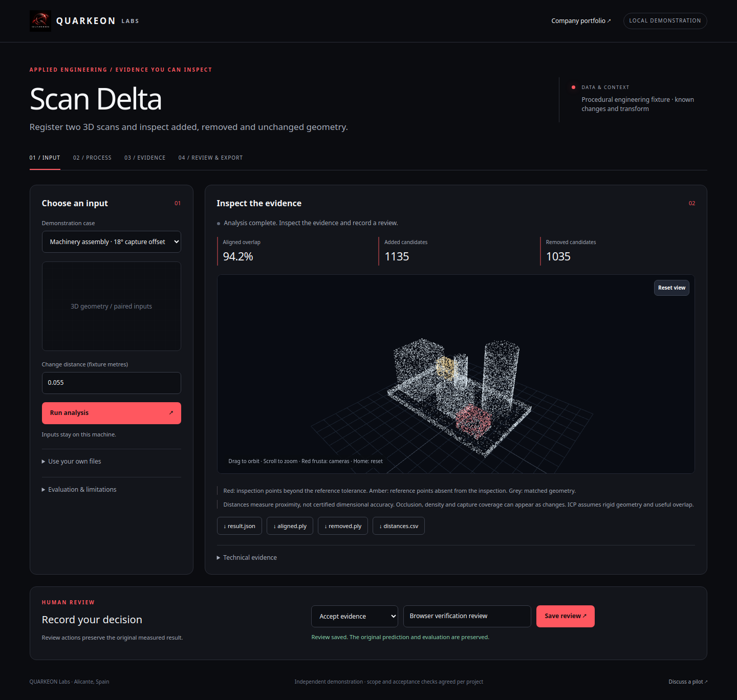737x700 pixels.
Task: Switch to the 01 / Input tab
Action: tap(45, 158)
